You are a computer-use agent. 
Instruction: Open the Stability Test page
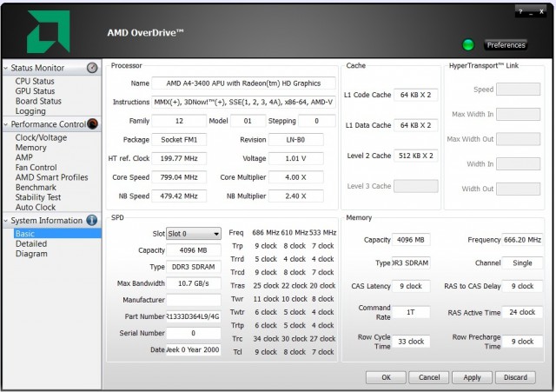tap(38, 197)
